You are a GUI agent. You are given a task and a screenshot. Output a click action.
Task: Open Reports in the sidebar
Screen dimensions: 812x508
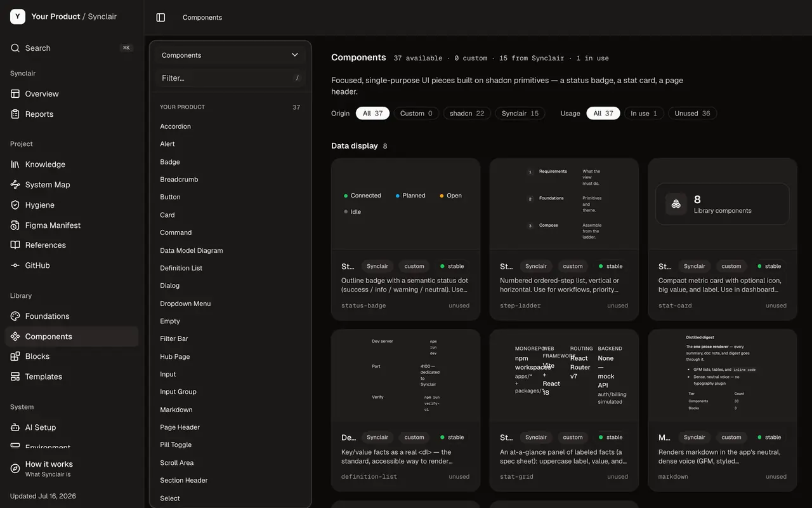72,114
